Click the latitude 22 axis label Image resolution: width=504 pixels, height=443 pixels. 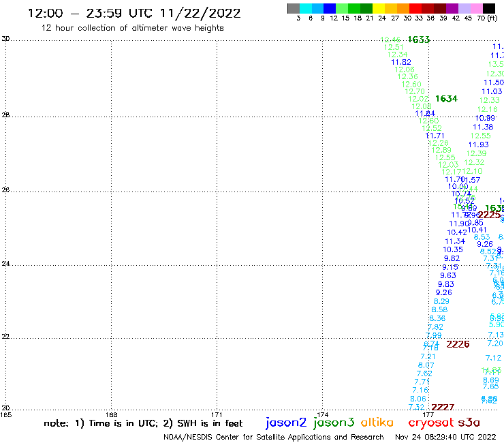[x=5, y=337]
